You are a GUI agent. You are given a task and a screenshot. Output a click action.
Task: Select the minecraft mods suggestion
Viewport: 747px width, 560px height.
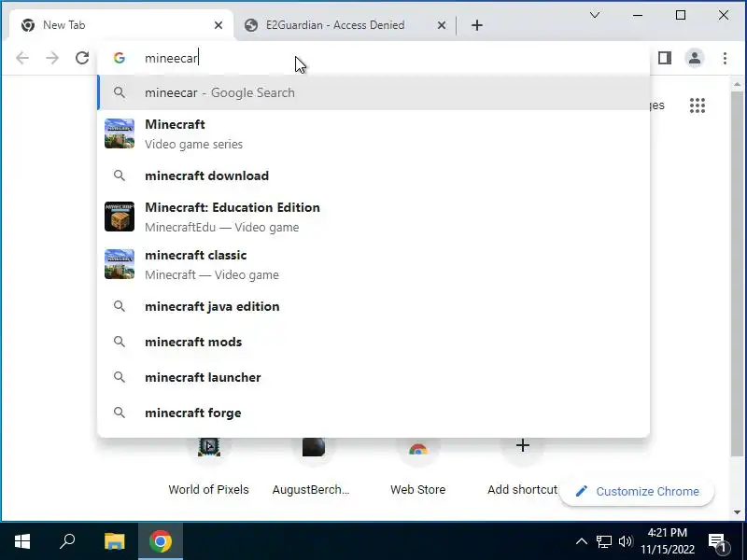[x=373, y=342]
